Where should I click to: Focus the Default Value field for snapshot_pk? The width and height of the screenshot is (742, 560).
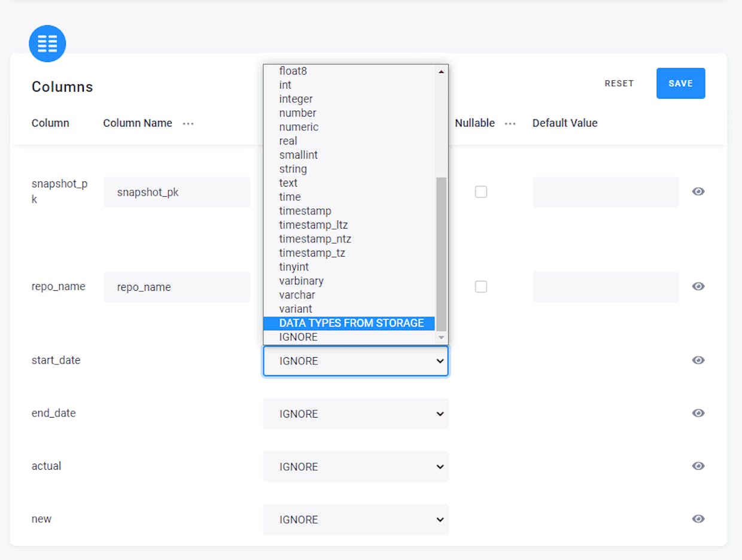pos(606,192)
